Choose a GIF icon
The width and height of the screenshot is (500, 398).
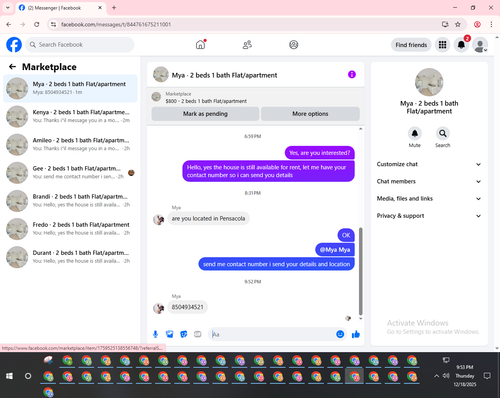coord(198,334)
